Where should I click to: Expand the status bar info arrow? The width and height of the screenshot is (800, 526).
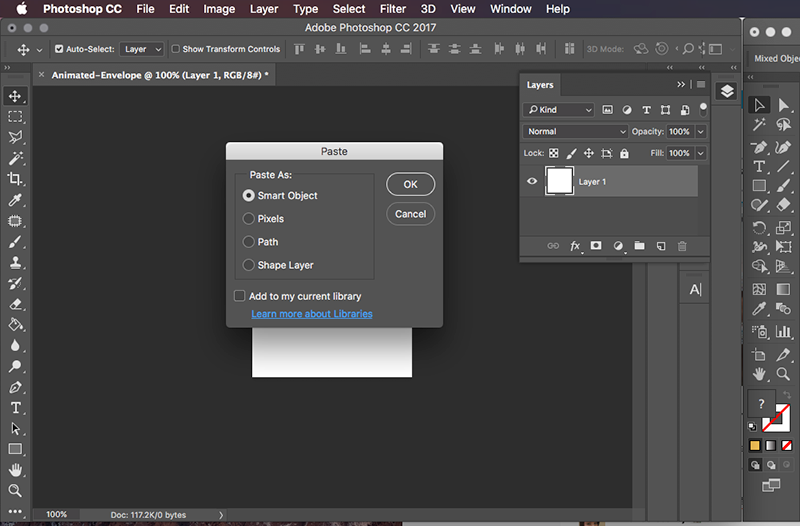pos(221,515)
